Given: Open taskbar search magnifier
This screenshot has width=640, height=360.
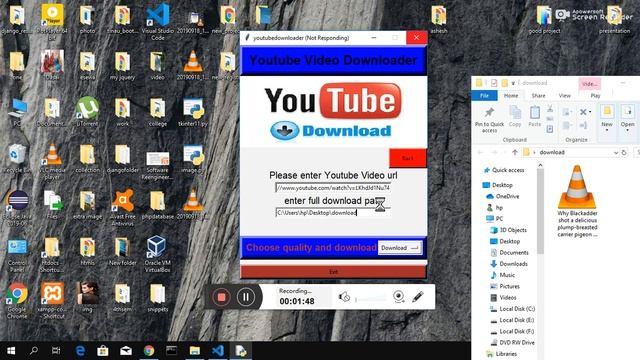Looking at the screenshot, I should (x=34, y=351).
